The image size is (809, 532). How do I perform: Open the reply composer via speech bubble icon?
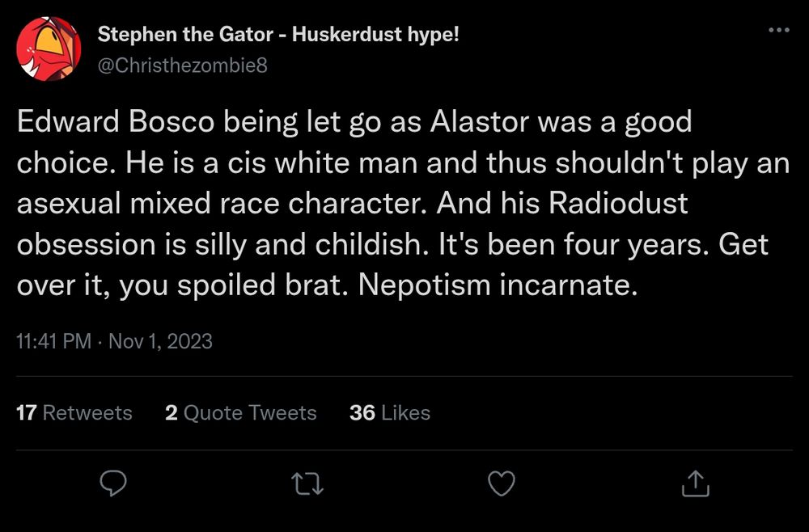click(x=113, y=483)
